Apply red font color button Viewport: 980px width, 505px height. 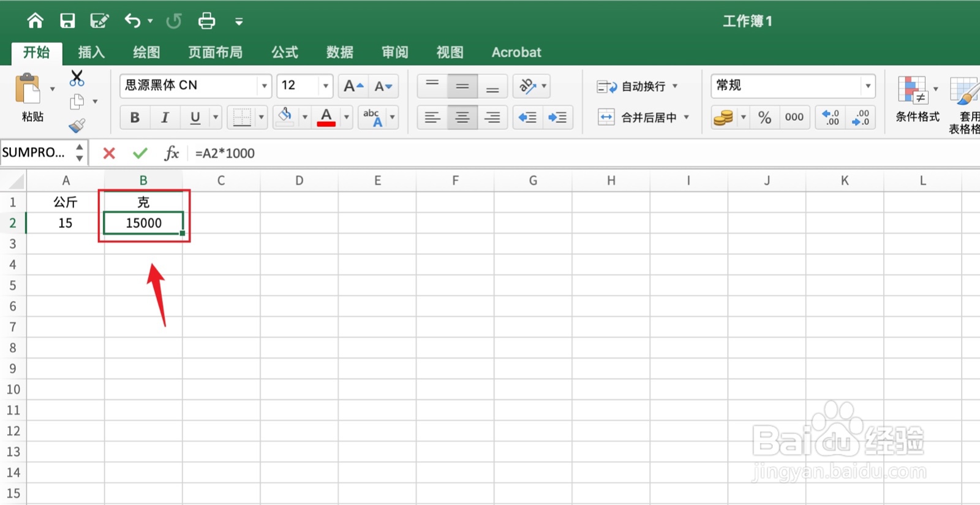point(326,116)
